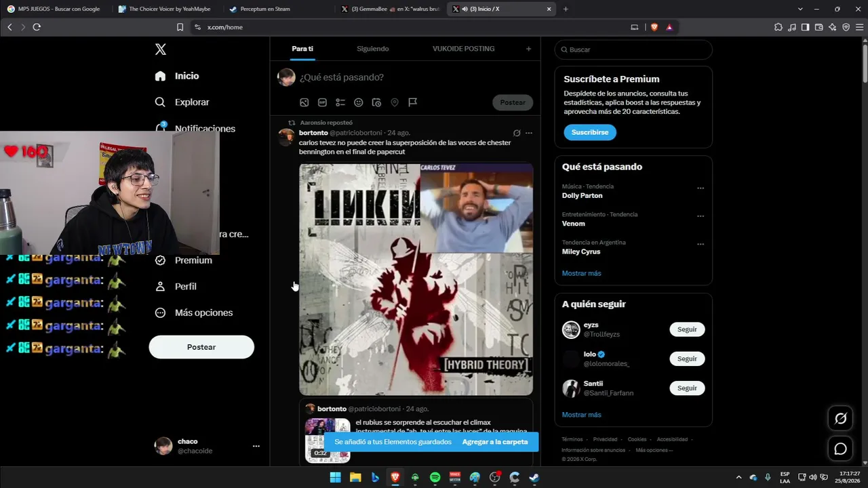The image size is (868, 488).
Task: Open the Miley Cyrus trend
Action: point(581,251)
